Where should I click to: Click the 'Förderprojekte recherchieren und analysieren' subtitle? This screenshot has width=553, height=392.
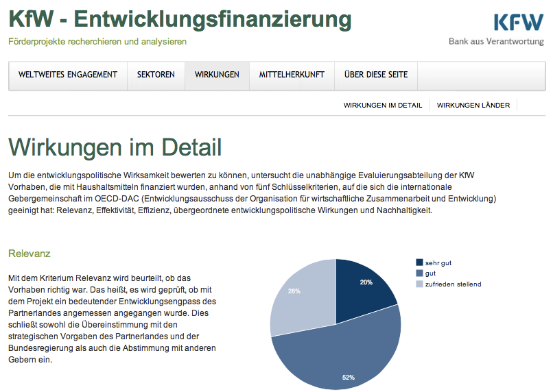(97, 42)
